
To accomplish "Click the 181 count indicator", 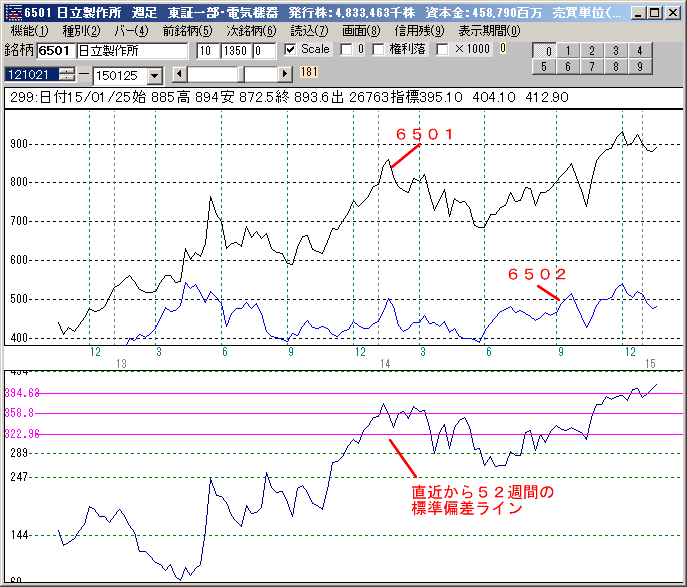I will [x=309, y=72].
